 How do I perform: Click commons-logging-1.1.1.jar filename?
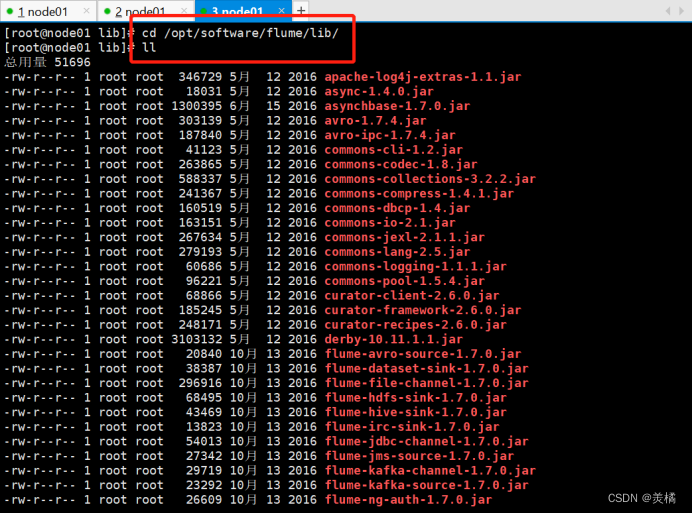[416, 266]
